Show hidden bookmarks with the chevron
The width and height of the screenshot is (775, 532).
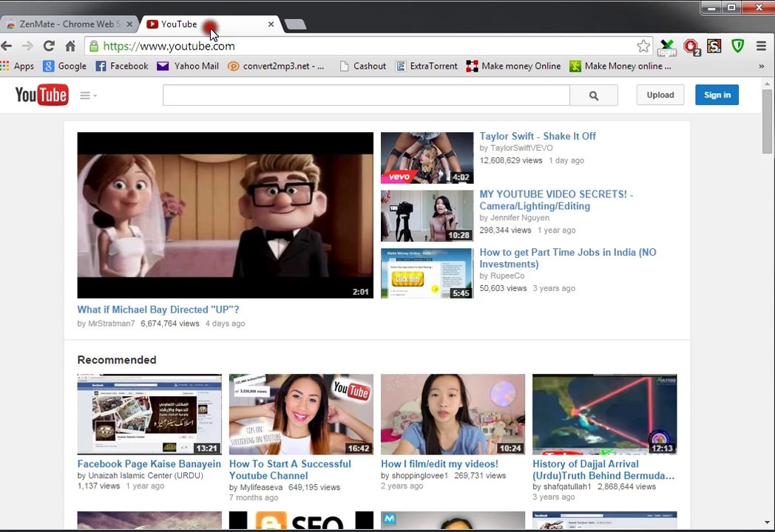761,66
